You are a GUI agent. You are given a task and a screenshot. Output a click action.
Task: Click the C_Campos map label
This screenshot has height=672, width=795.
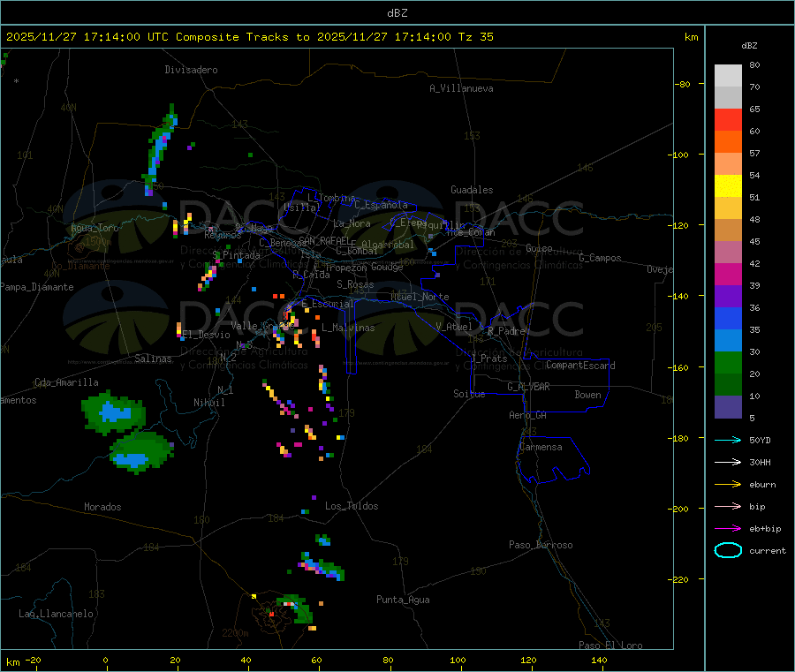click(x=600, y=258)
